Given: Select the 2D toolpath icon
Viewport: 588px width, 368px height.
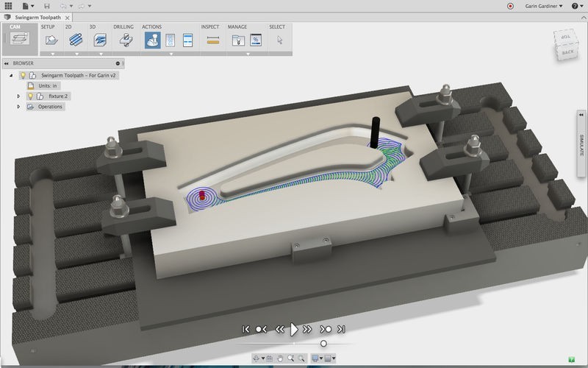Looking at the screenshot, I should [75, 40].
